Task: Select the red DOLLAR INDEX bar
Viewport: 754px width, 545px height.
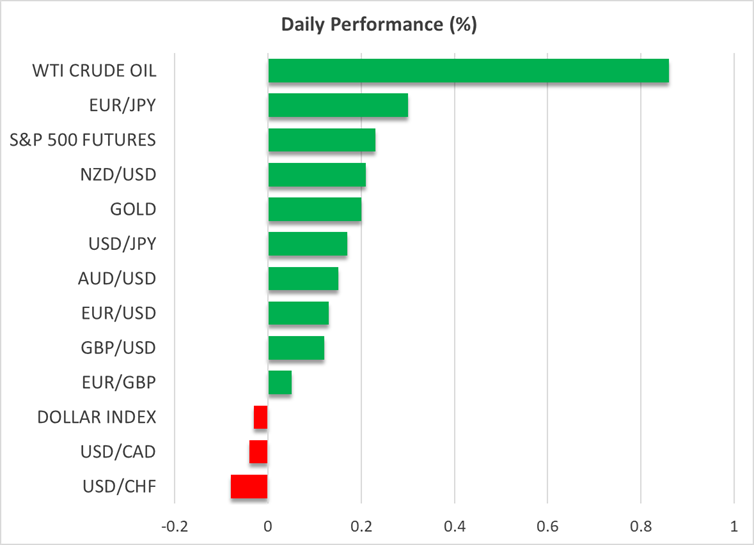Action: coord(261,417)
